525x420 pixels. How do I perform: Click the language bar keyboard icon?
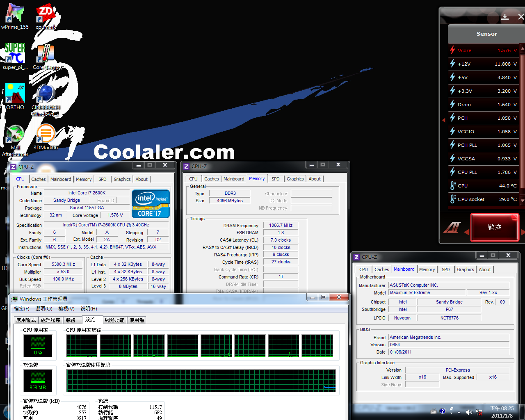click(x=434, y=411)
